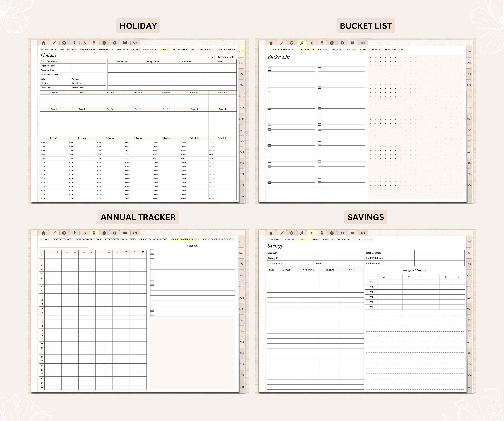Click the smiley icon in the Annual Tracker planner
Screen dimensions: 504x421
pos(104,233)
